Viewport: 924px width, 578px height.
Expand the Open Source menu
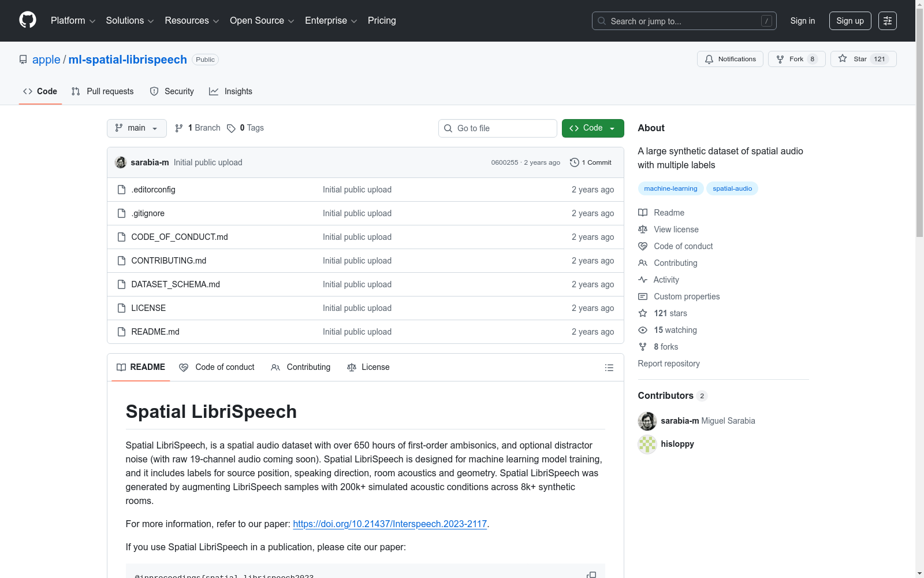262,21
